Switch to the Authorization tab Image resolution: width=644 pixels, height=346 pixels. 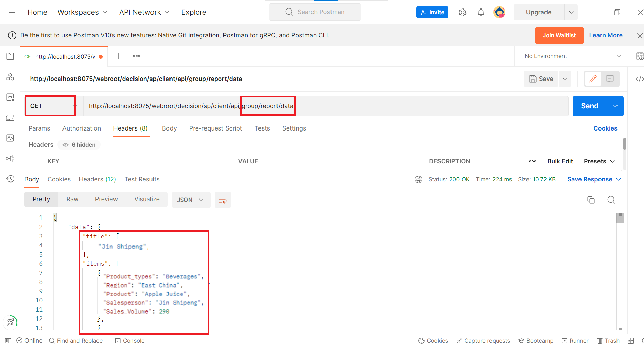pos(82,128)
